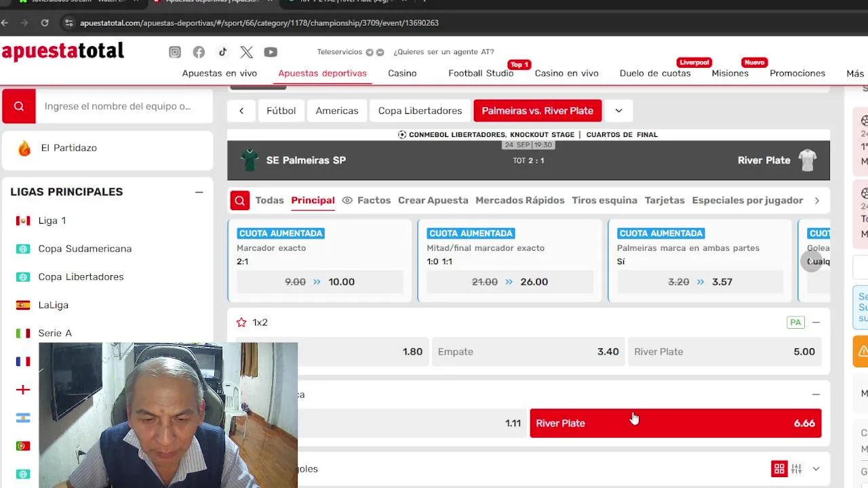Viewport: 868px width, 488px height.
Task: Click the Fútbol breadcrumb button
Action: tap(281, 110)
